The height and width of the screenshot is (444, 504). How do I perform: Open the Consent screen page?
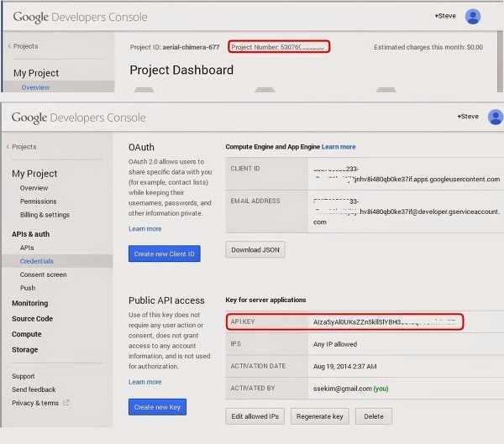44,274
